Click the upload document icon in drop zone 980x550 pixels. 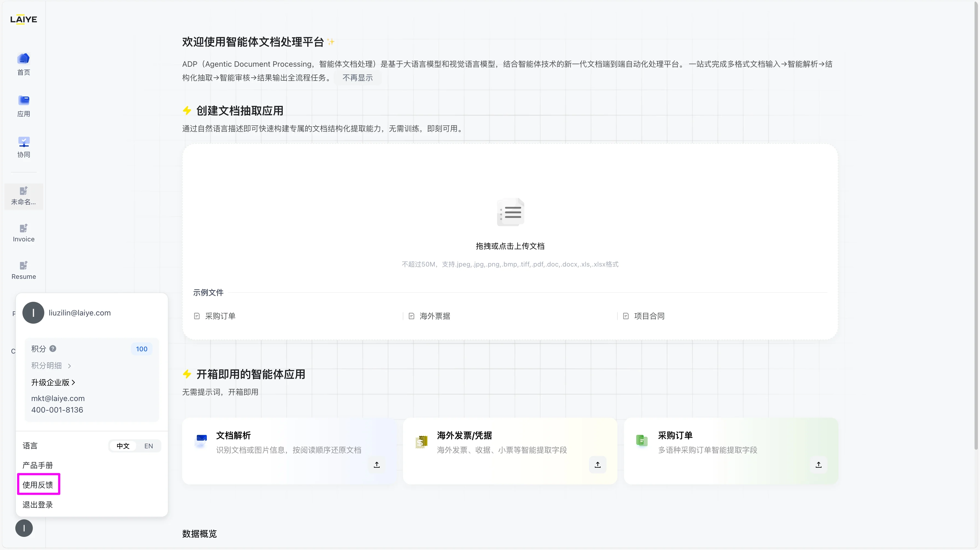point(510,212)
